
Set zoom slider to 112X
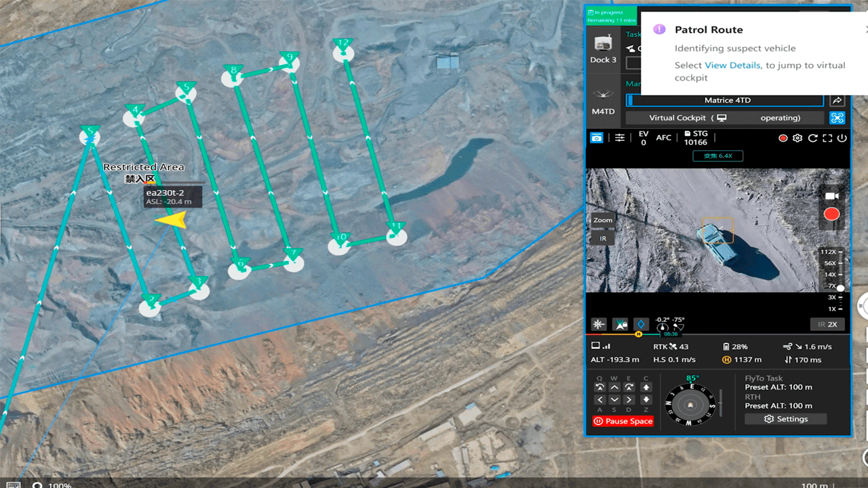[830, 252]
